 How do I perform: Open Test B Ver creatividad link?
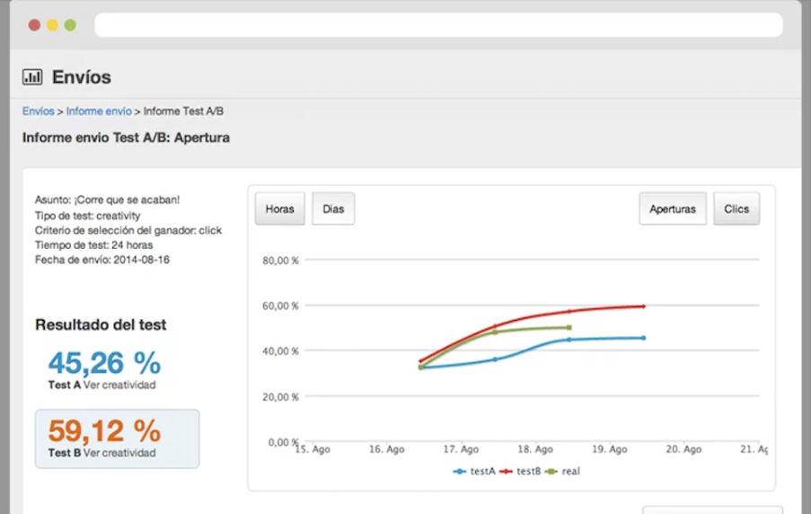pos(119,453)
